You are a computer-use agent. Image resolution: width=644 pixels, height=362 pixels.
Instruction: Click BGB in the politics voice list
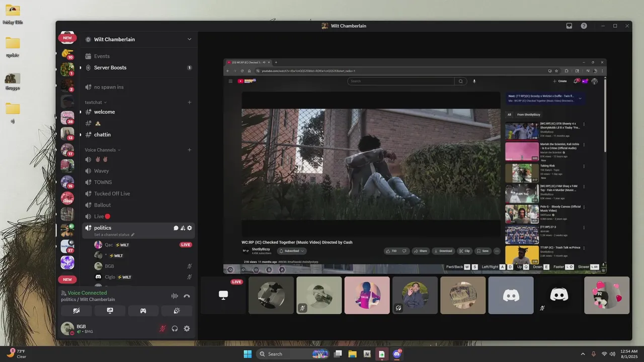click(x=109, y=266)
